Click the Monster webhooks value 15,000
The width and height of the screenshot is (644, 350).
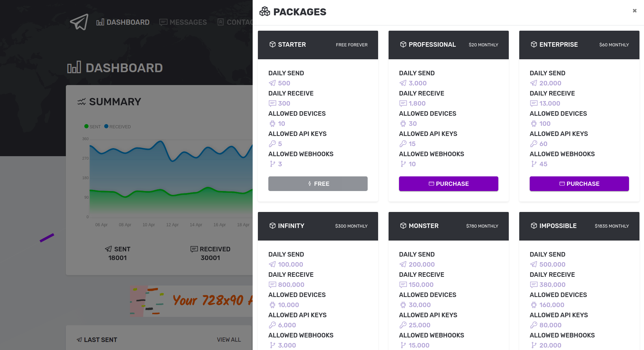click(x=419, y=345)
